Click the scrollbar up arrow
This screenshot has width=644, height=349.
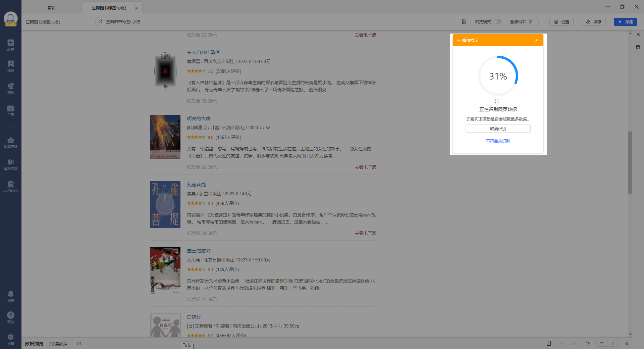(630, 34)
